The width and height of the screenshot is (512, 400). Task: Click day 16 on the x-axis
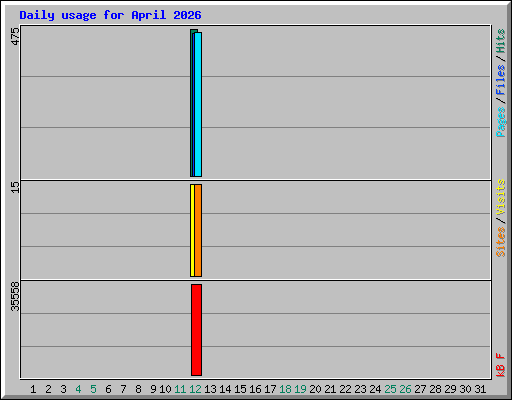(255, 389)
